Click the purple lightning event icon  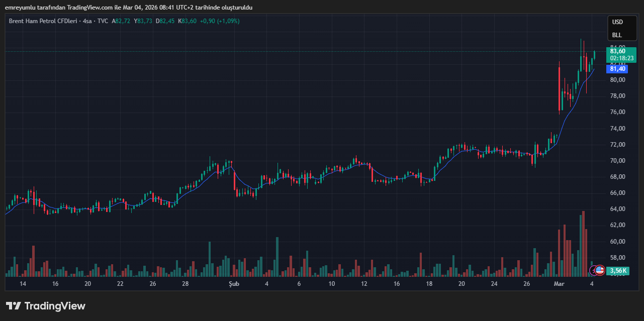tap(594, 270)
